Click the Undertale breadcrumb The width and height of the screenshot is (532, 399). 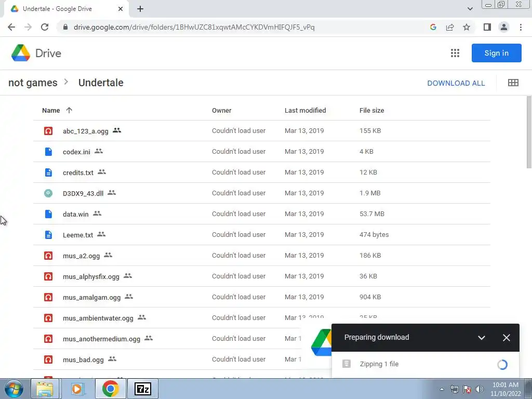[x=101, y=83]
